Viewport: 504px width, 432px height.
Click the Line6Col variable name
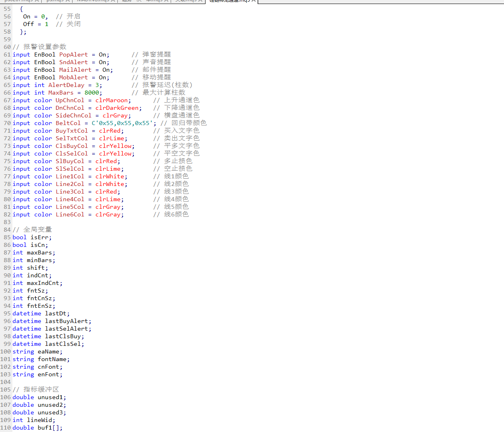[x=70, y=214]
